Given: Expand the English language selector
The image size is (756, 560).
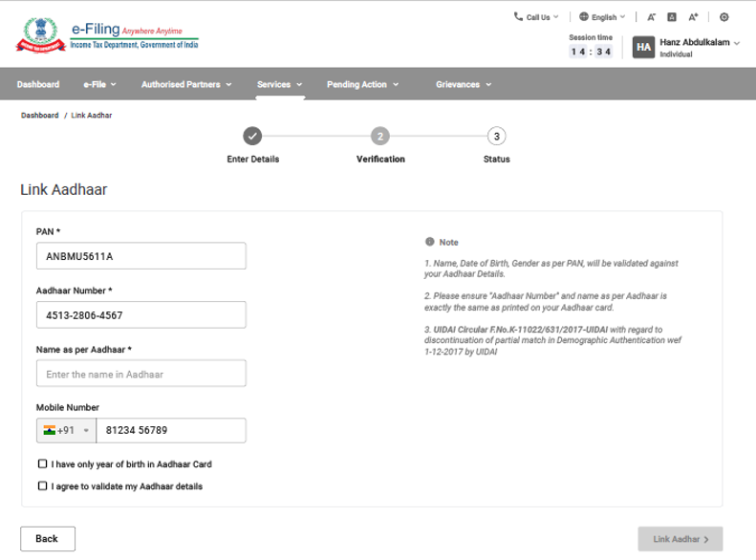Looking at the screenshot, I should coord(602,17).
